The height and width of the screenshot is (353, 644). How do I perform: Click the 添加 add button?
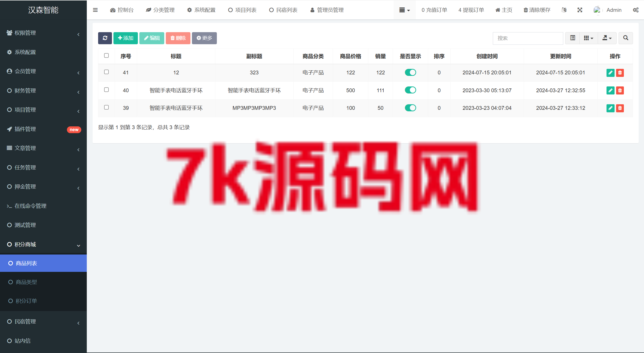click(126, 38)
